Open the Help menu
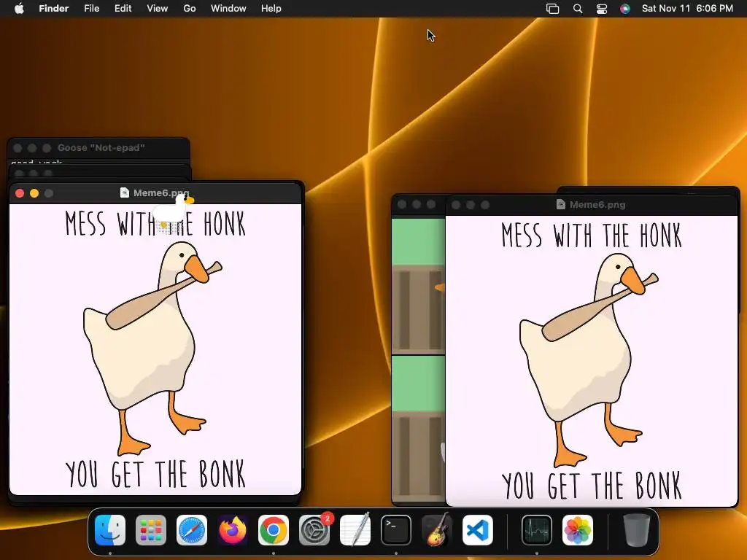 [x=271, y=9]
